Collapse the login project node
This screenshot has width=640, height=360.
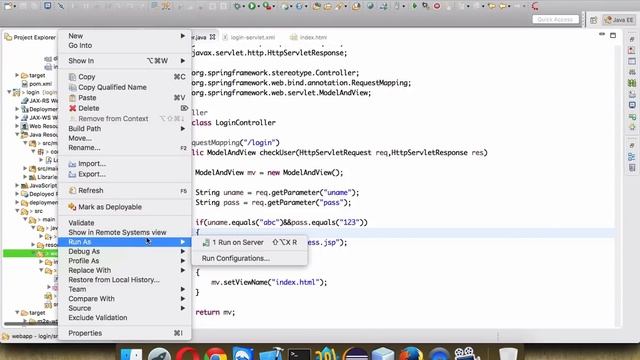9,92
